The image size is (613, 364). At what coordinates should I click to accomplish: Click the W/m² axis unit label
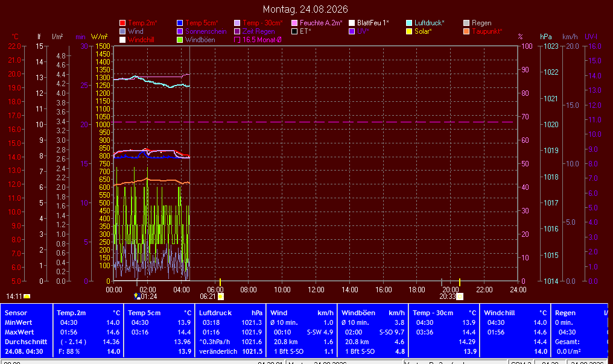pos(100,37)
